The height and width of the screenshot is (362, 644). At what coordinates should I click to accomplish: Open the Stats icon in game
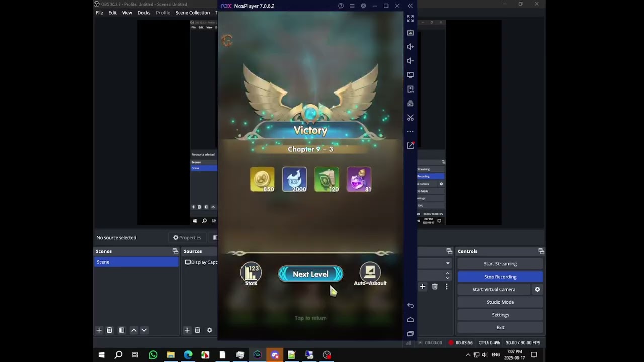point(251,275)
